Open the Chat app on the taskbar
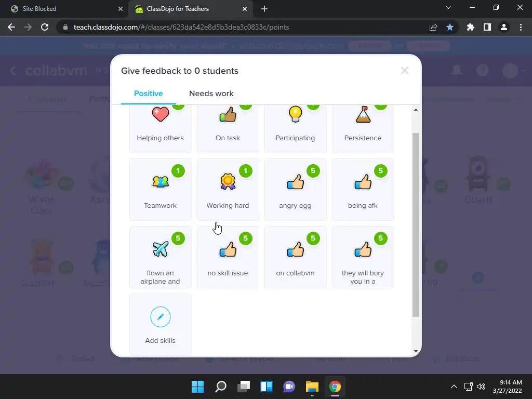Viewport: 532px width, 399px height. pyautogui.click(x=289, y=387)
